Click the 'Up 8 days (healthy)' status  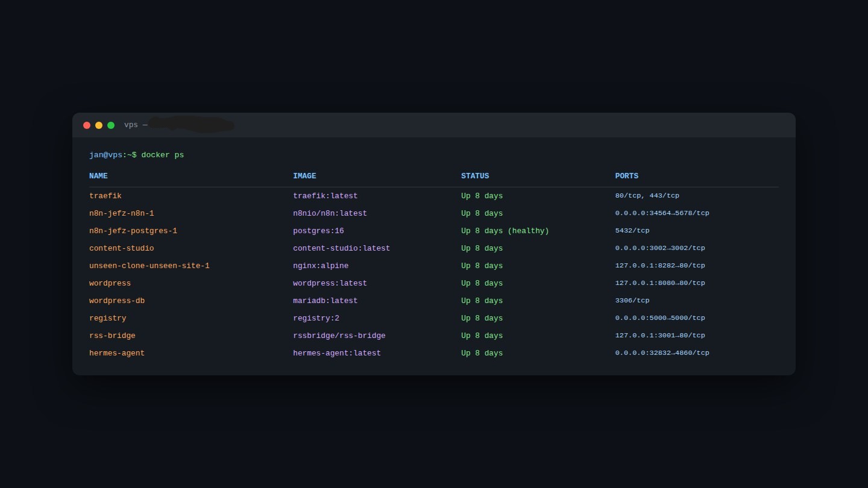[x=505, y=231]
